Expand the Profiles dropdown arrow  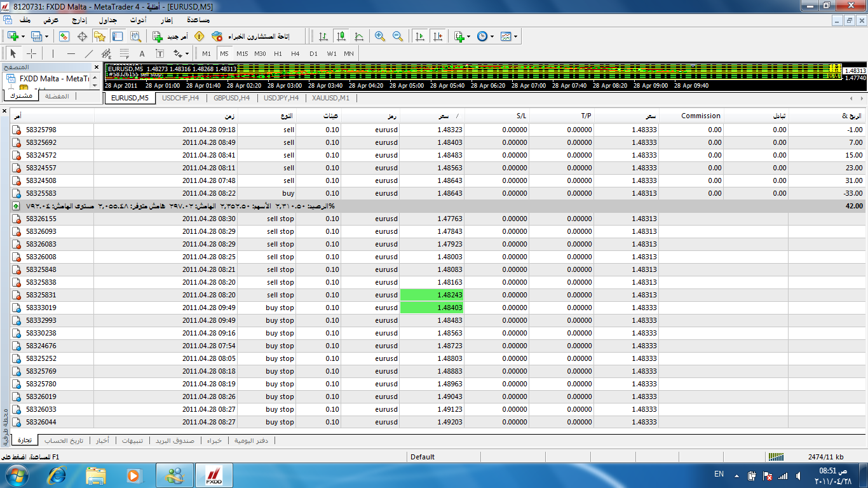coord(46,36)
